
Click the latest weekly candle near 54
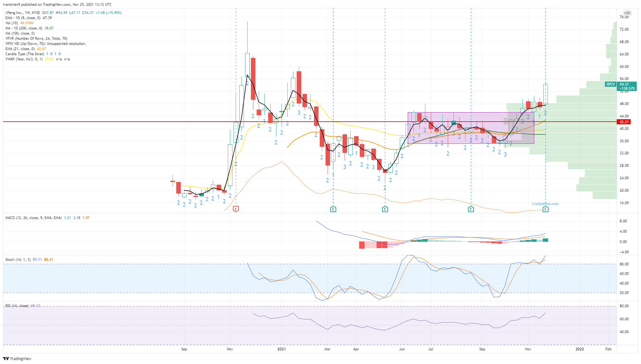[545, 94]
